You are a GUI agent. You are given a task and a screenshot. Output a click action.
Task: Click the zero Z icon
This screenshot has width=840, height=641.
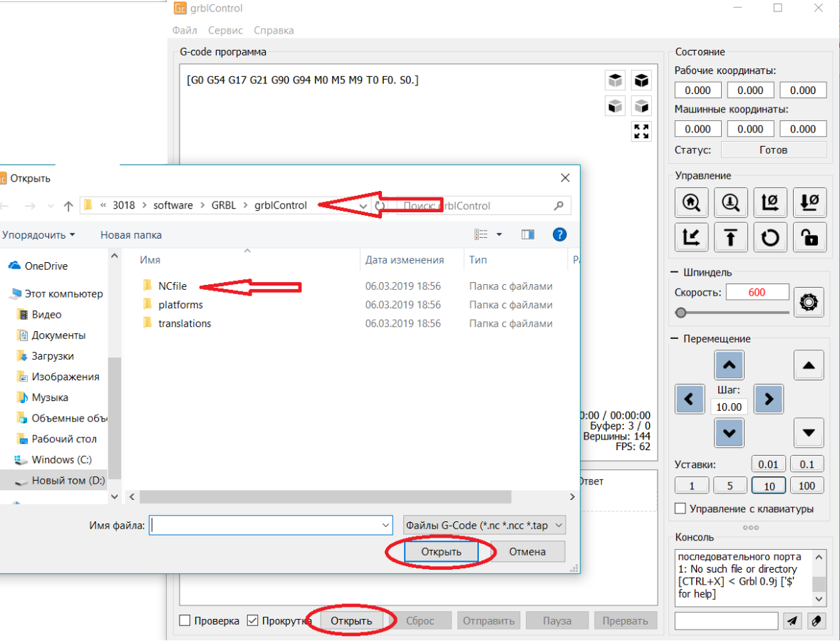pyautogui.click(x=809, y=202)
